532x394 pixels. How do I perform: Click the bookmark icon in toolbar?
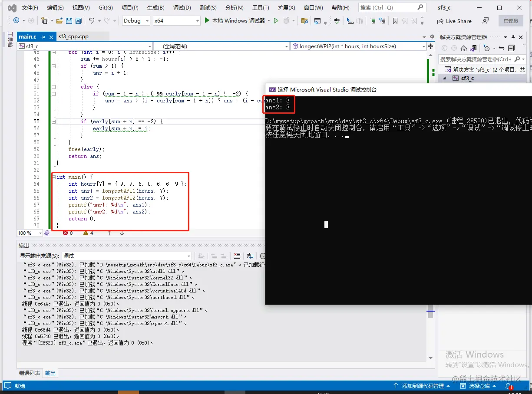tap(395, 20)
